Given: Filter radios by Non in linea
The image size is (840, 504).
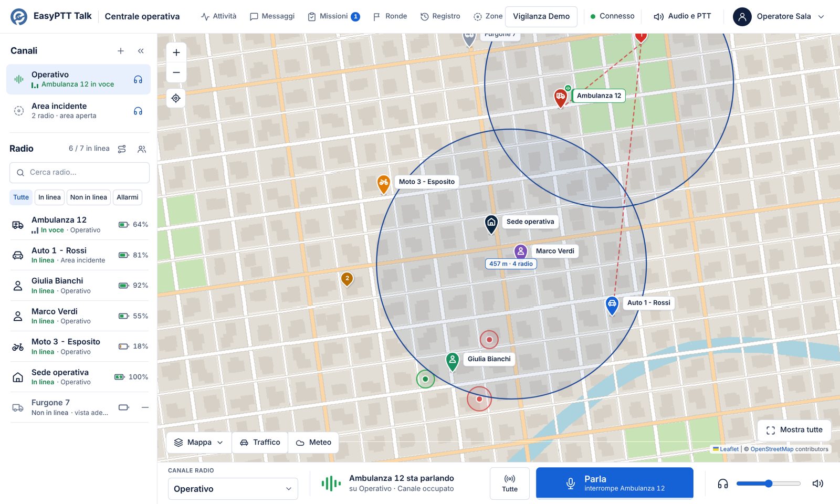Looking at the screenshot, I should coord(89,197).
